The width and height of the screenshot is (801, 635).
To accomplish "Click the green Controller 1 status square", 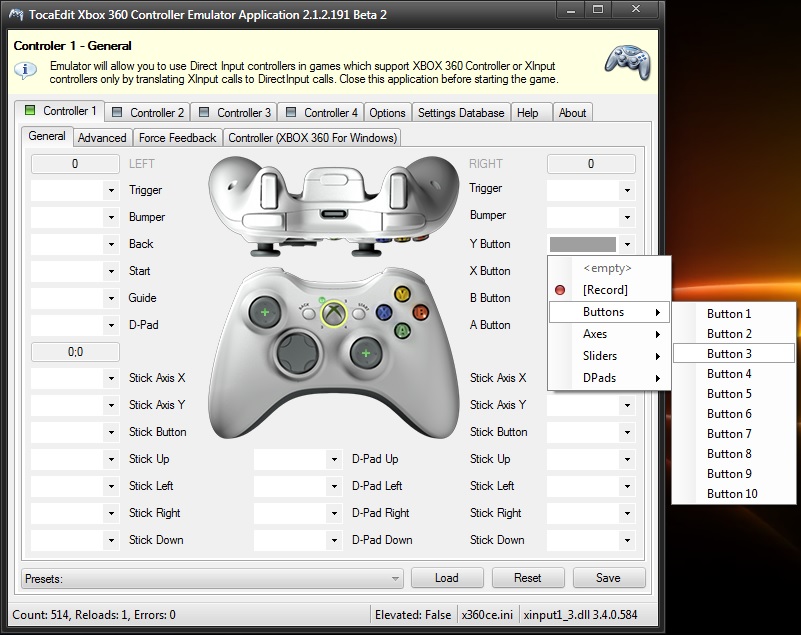I will click(30, 110).
